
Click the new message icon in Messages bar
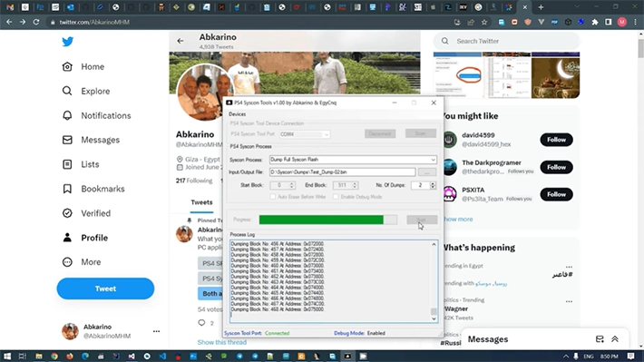(x=600, y=339)
